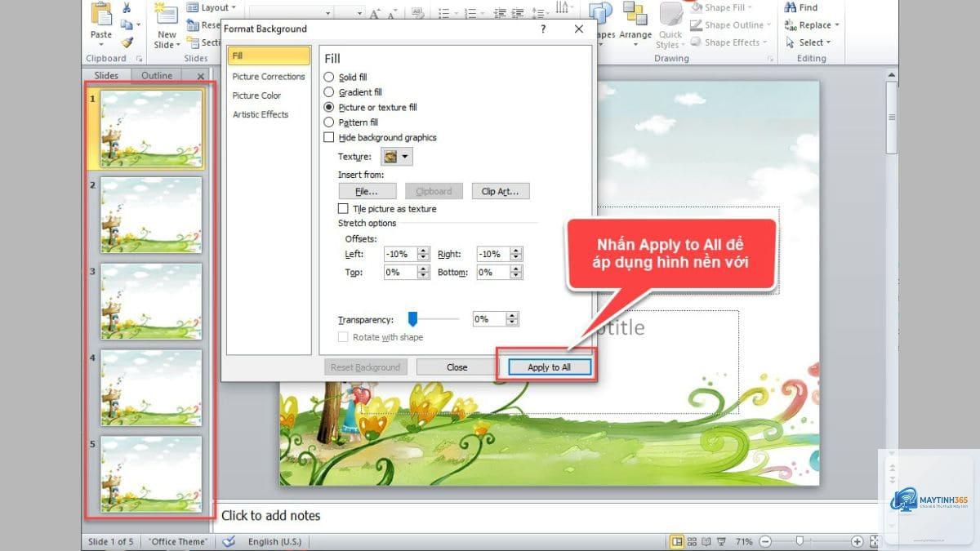Viewport: 980px width, 551px height.
Task: Open the Layout dropdown in Slides group
Action: click(210, 7)
